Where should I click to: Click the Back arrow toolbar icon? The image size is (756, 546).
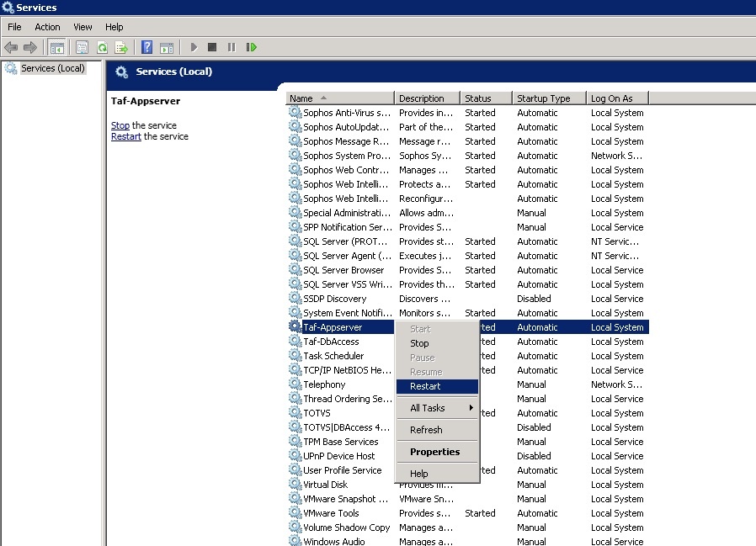point(11,47)
